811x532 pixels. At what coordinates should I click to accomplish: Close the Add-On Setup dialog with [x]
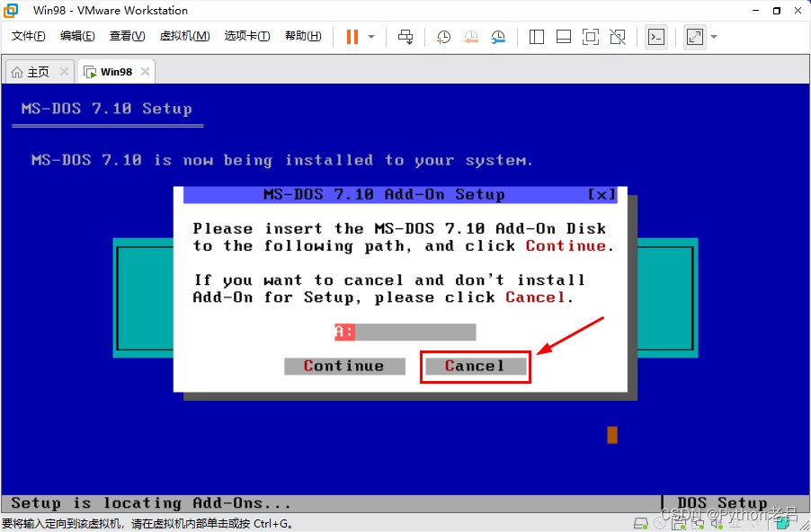[602, 194]
